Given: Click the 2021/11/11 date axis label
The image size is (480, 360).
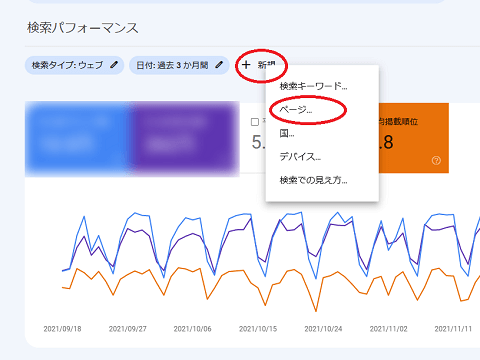Looking at the screenshot, I should [x=453, y=329].
